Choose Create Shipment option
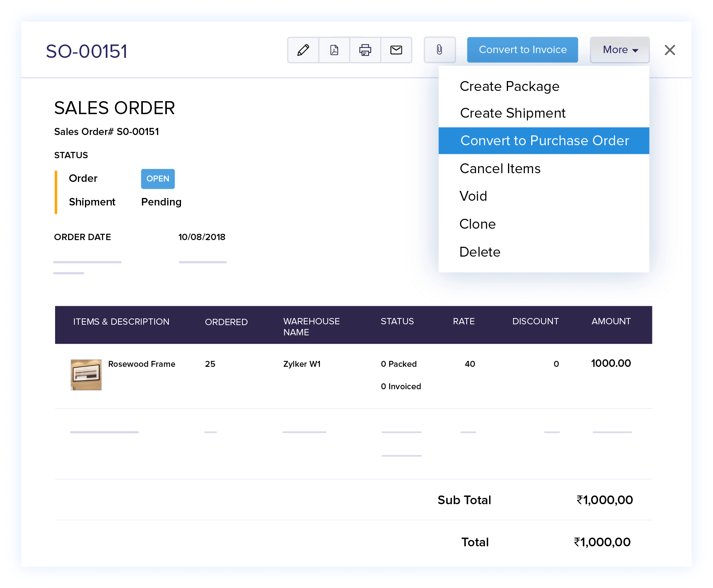Screen dimensions: 713x588 512,113
